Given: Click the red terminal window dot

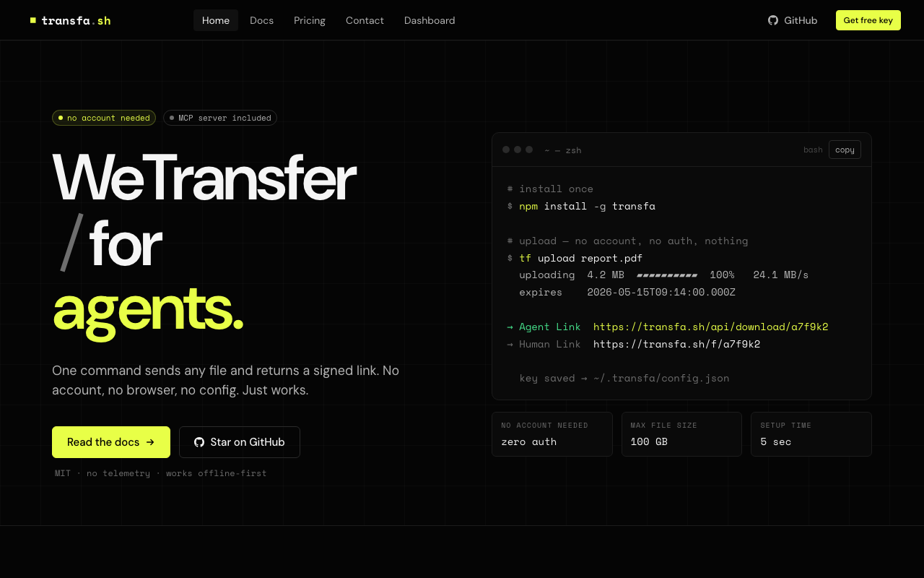Looking at the screenshot, I should click(x=506, y=150).
